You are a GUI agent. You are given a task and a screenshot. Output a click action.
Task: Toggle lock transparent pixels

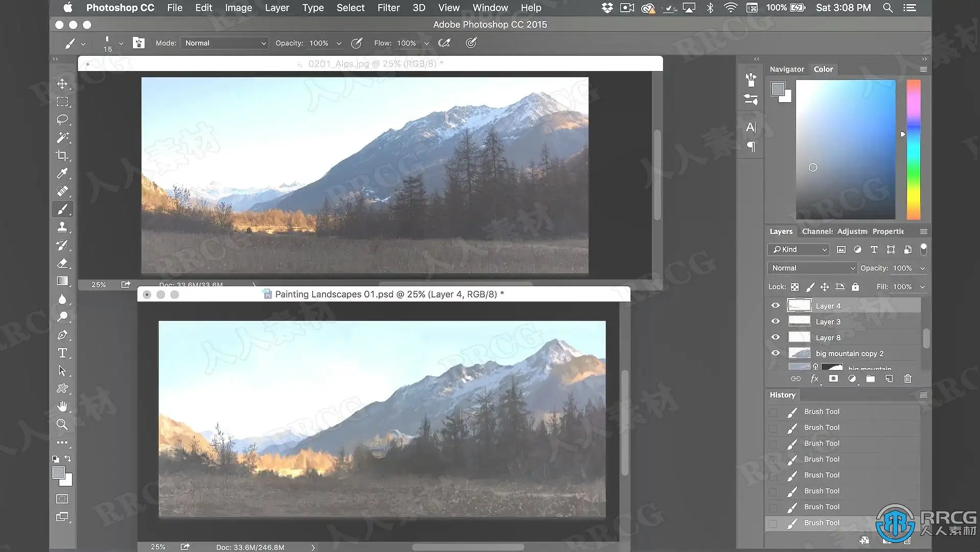click(x=795, y=287)
